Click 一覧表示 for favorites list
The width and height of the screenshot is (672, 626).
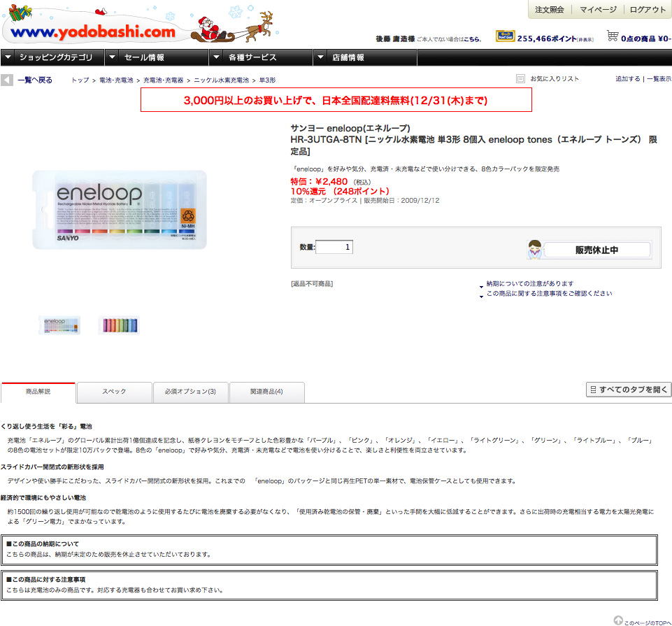(x=659, y=79)
